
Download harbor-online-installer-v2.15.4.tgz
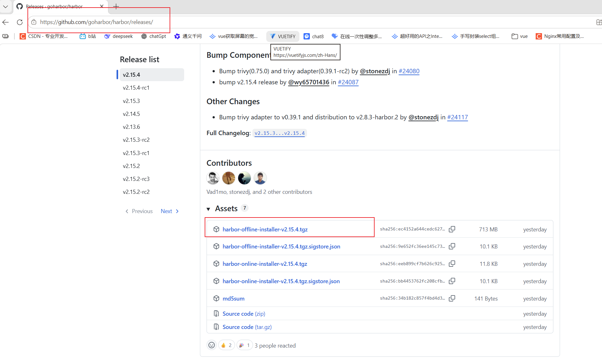265,264
